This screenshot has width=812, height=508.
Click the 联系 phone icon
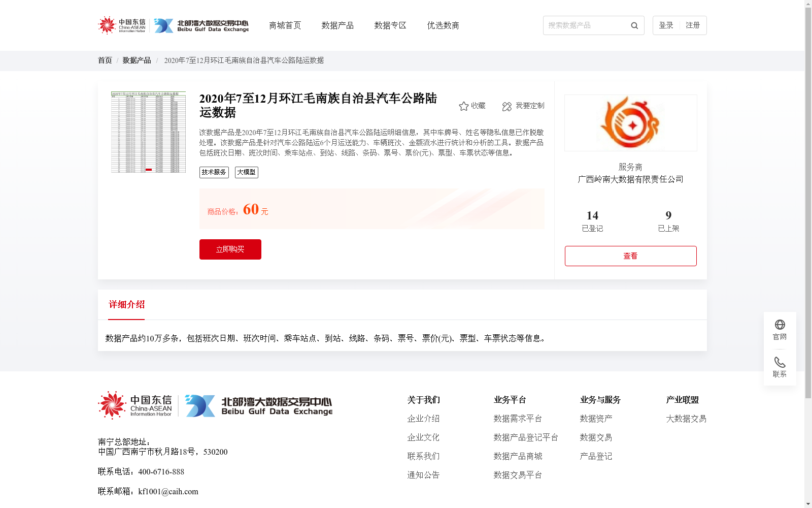coord(780,362)
